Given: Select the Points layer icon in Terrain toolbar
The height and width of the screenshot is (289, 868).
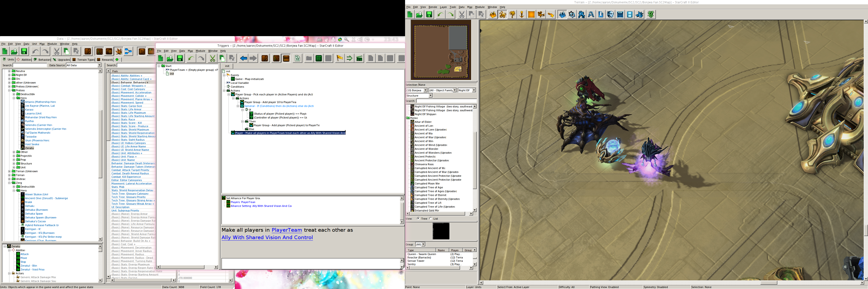Looking at the screenshot, I should pyautogui.click(x=522, y=14).
